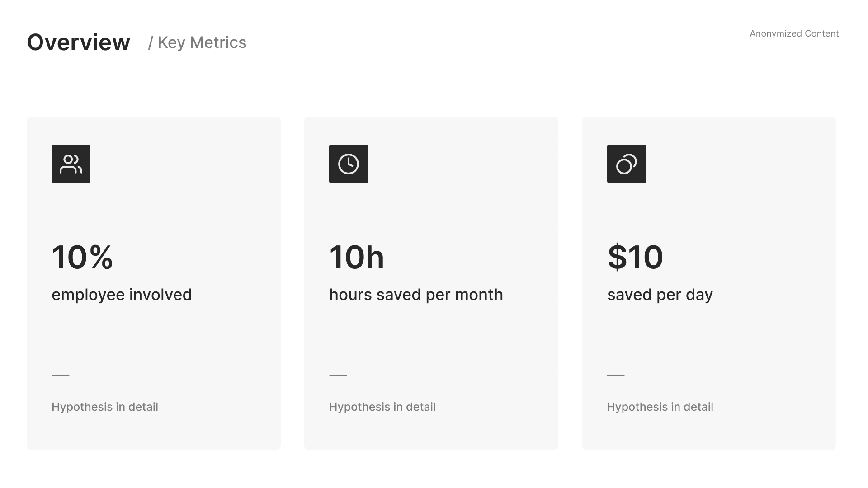
Task: Click the 10h metric value
Action: click(x=357, y=257)
